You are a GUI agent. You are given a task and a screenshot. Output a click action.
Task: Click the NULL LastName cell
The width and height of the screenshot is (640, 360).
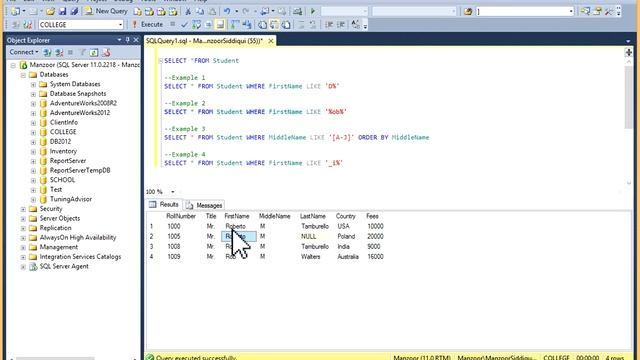coord(309,236)
